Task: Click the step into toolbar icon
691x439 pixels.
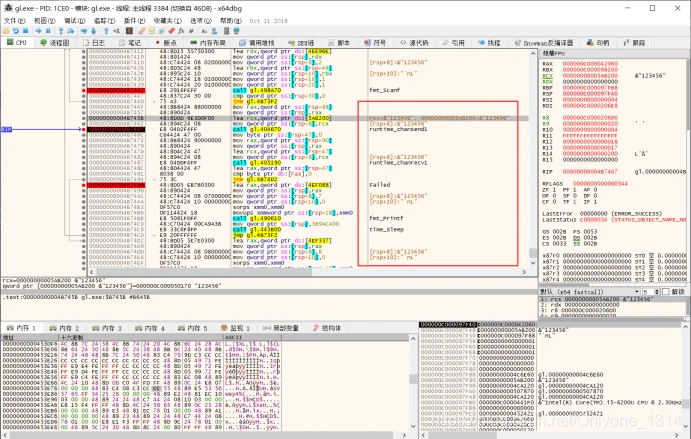Action: pos(61,31)
